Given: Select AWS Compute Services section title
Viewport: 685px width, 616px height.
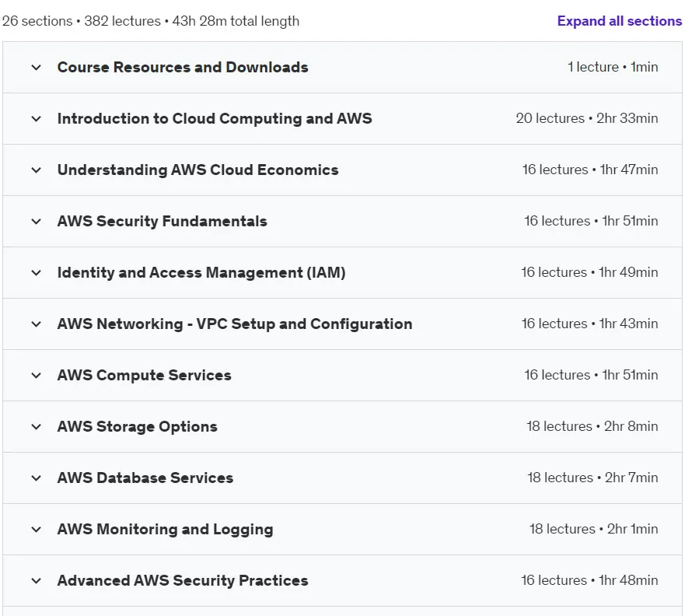Looking at the screenshot, I should click(x=144, y=376).
